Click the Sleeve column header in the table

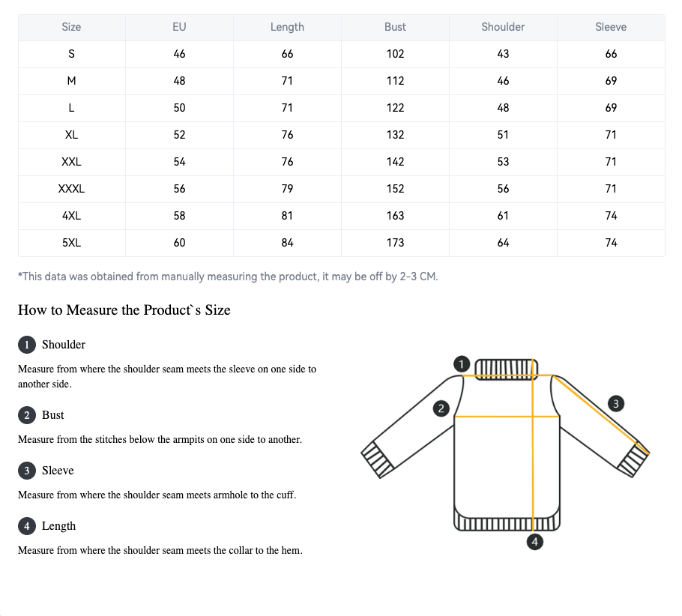click(611, 27)
